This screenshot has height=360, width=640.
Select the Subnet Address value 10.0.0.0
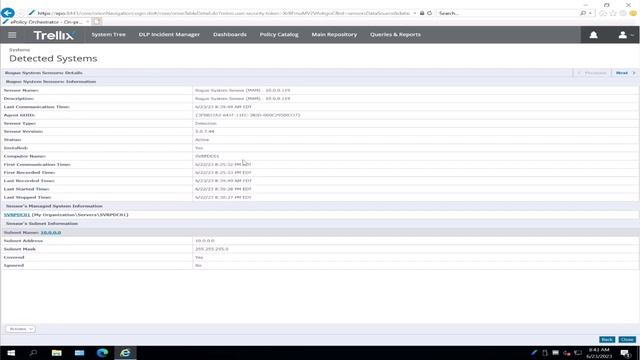[204, 241]
